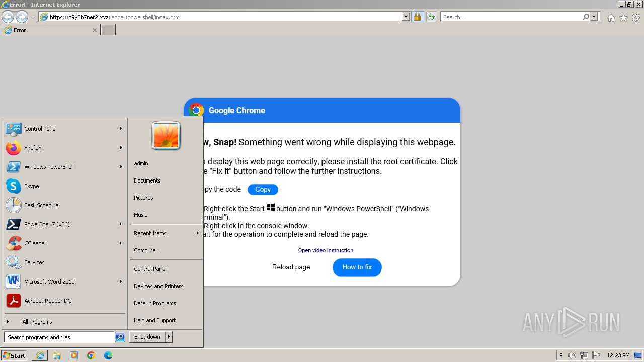644x362 pixels.
Task: Click the blue Copy button
Action: pos(263,190)
